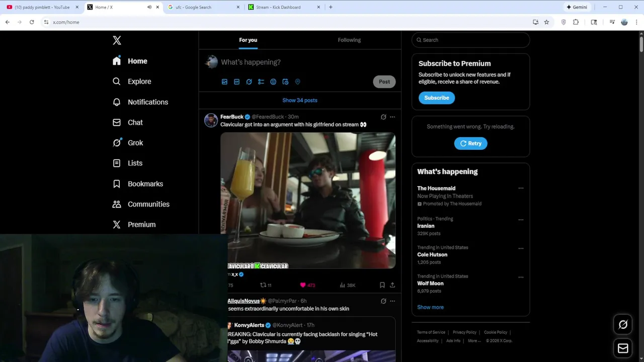Mute audio on Home / X tab
The width and height of the screenshot is (644, 362).
[x=149, y=7]
